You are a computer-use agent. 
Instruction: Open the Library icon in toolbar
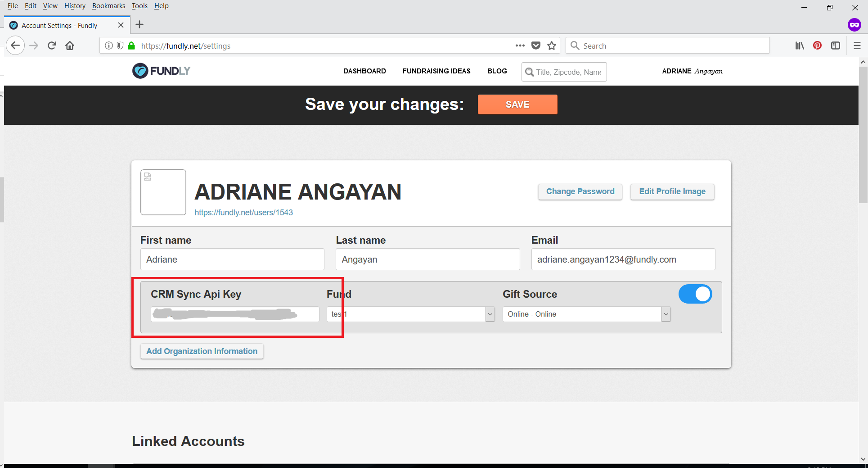click(x=800, y=45)
